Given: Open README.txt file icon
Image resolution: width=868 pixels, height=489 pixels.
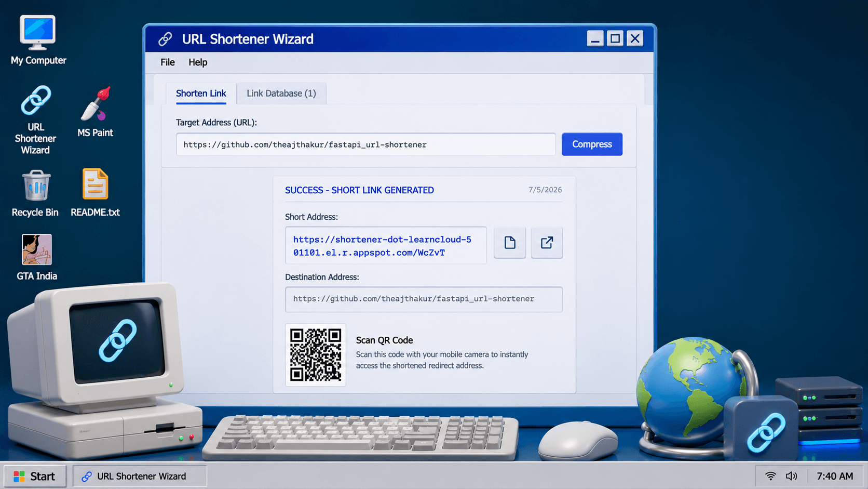Looking at the screenshot, I should click(x=95, y=193).
